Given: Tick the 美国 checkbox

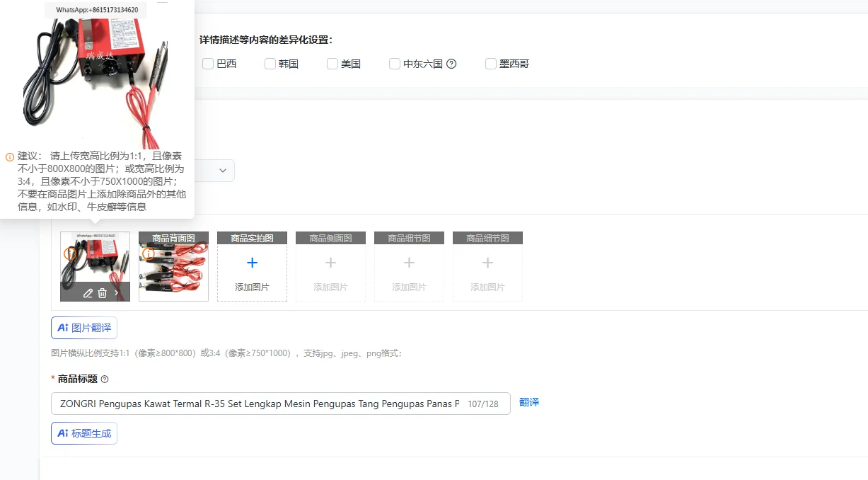Looking at the screenshot, I should coord(332,64).
